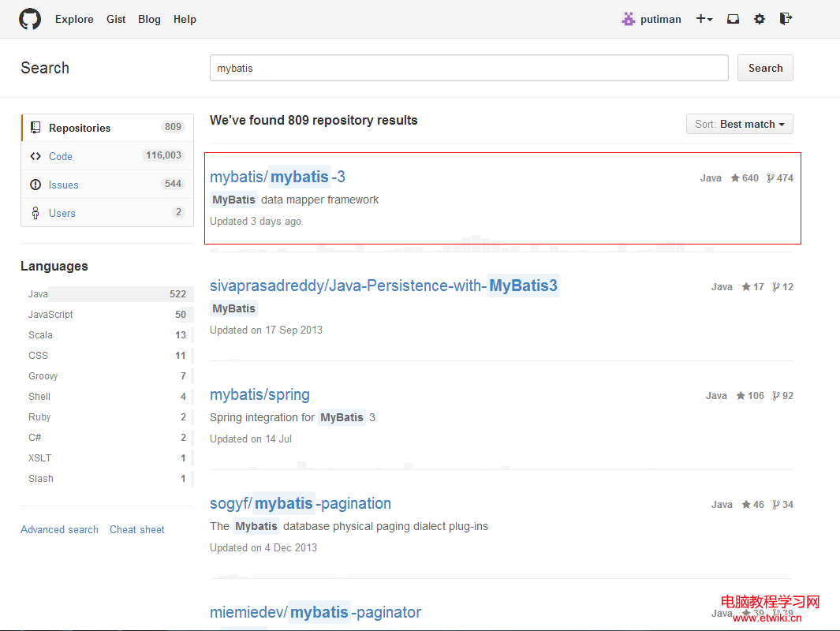Select the Users results tab

[107, 213]
